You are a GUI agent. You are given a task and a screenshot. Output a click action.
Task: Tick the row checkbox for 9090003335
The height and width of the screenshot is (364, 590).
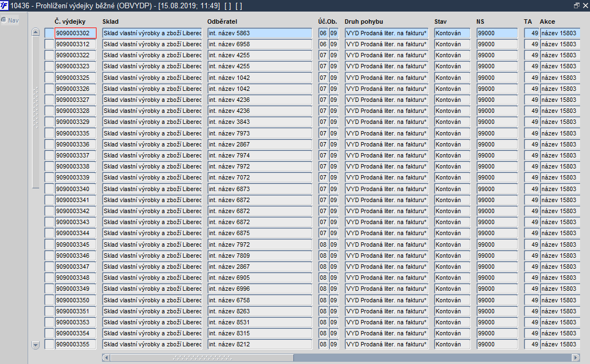point(49,133)
